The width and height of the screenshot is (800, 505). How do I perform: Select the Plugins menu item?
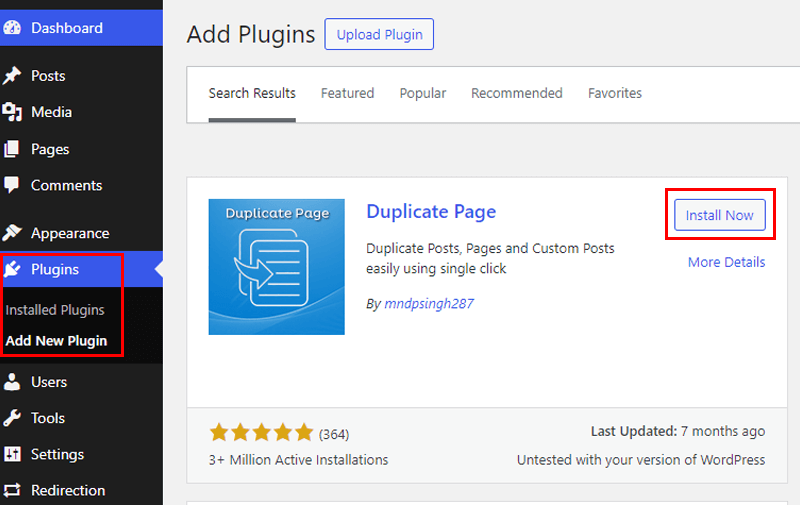(82, 269)
